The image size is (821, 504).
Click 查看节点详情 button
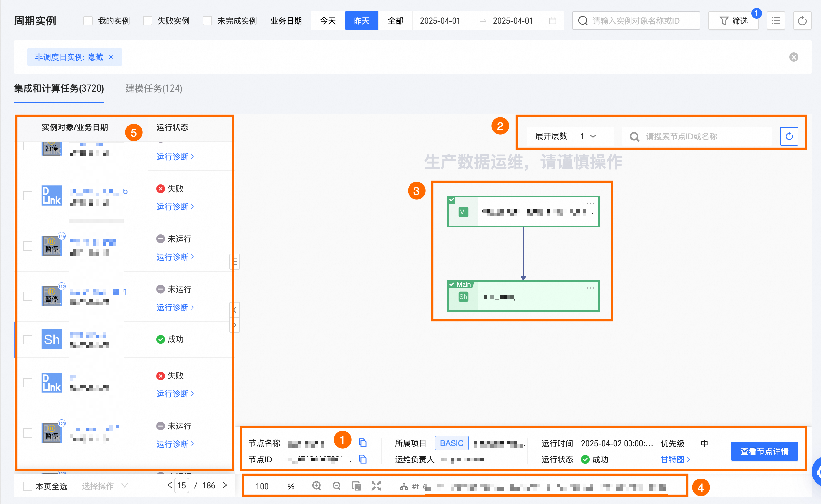(764, 451)
